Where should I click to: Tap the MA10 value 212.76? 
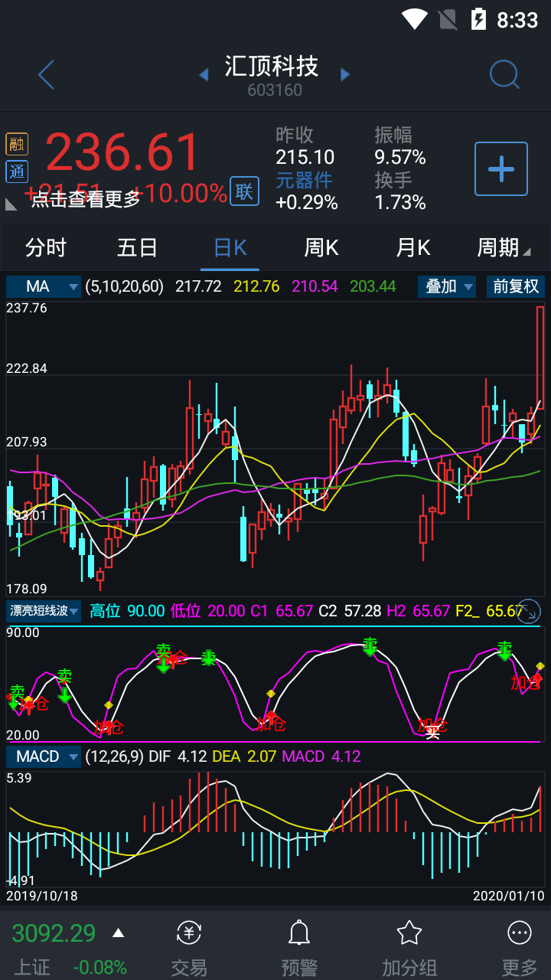point(256,286)
